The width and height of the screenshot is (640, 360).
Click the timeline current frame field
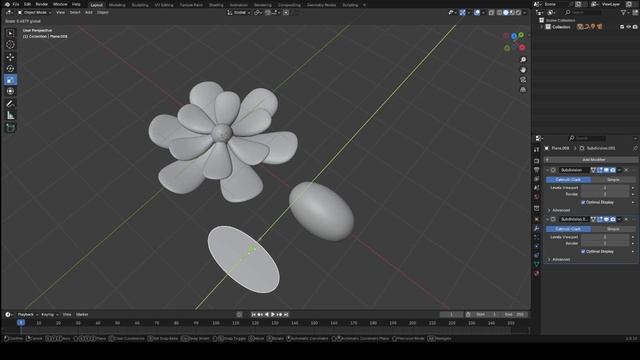(451, 315)
